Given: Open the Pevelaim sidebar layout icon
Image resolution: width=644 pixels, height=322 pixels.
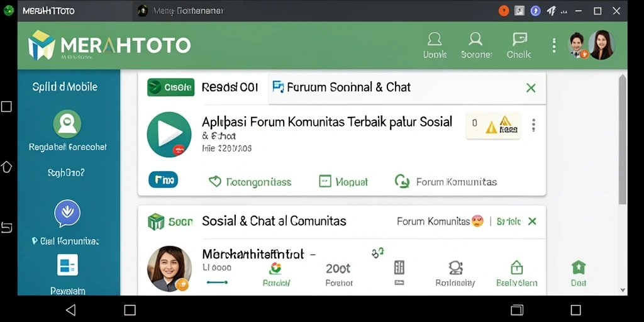Looking at the screenshot, I should pyautogui.click(x=67, y=265).
